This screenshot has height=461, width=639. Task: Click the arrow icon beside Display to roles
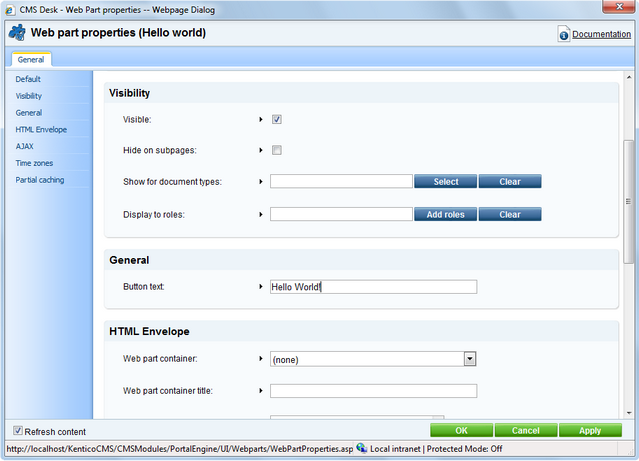tap(260, 214)
